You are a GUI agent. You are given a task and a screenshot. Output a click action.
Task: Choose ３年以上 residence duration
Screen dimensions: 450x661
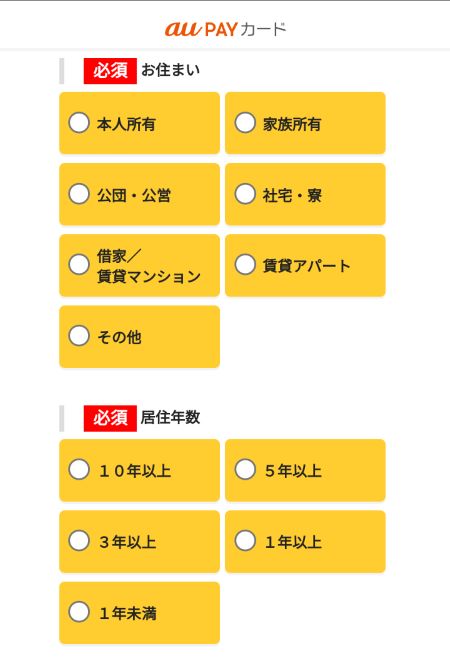[139, 542]
